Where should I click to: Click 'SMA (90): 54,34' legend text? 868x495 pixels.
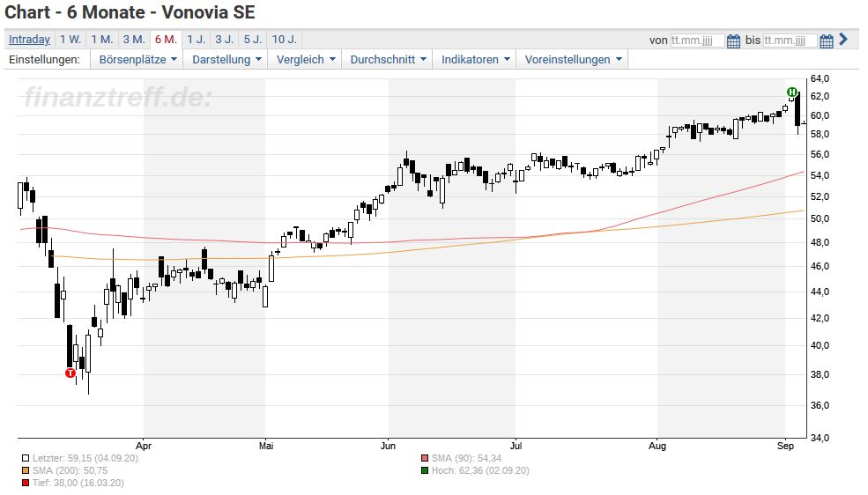pyautogui.click(x=467, y=459)
